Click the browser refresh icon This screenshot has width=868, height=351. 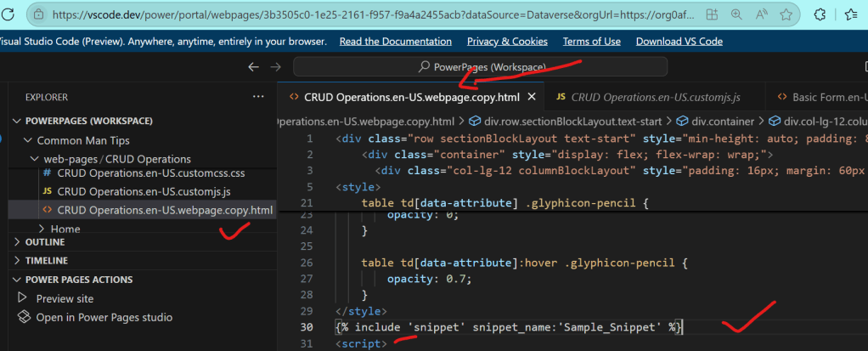coord(8,14)
